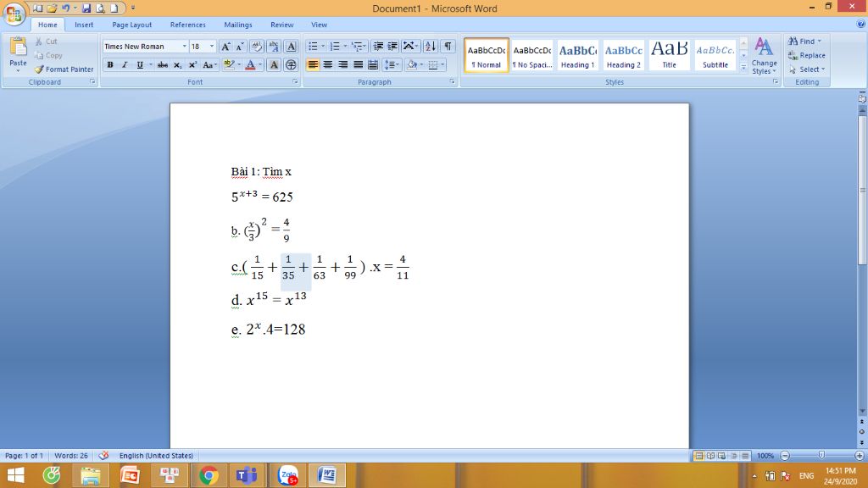Justify the paragraph text
Image resolution: width=868 pixels, height=488 pixels.
[359, 64]
